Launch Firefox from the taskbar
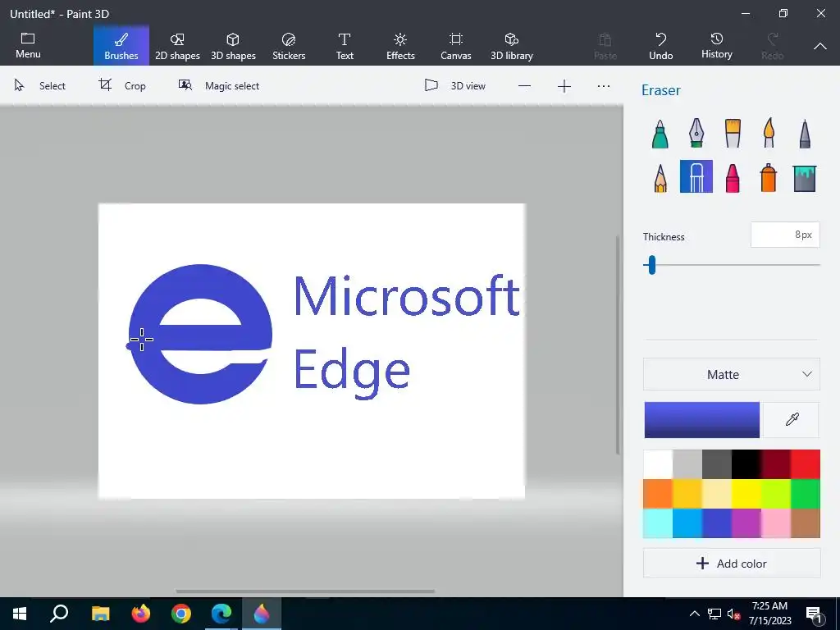Image resolution: width=840 pixels, height=630 pixels. point(140,614)
